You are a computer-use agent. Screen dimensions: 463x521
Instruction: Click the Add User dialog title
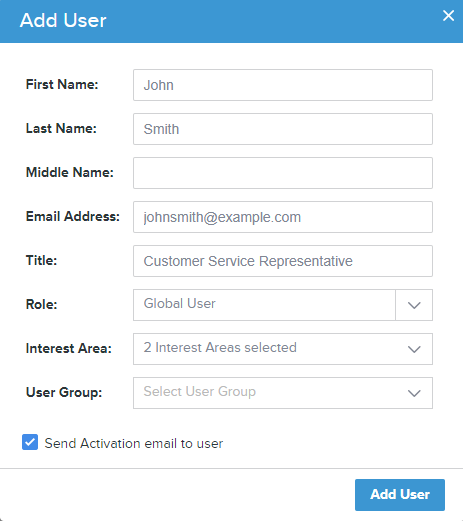[x=63, y=20]
